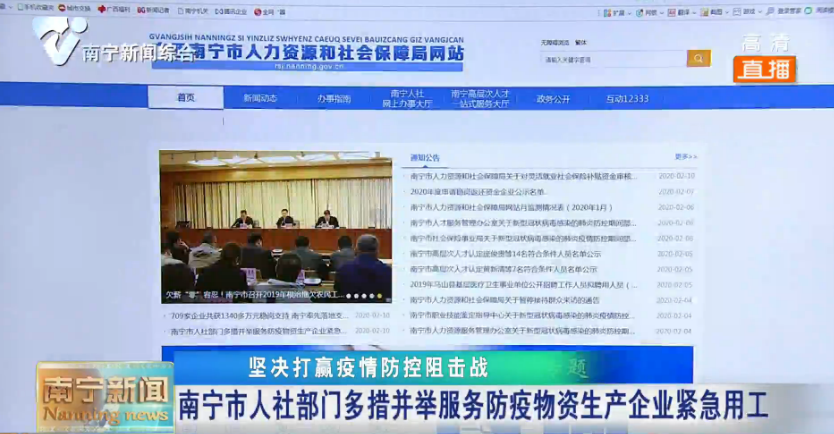Open 南宁市职业技能鉴定指导中心 epidemic notice
The height and width of the screenshot is (434, 834).
pyautogui.click(x=522, y=316)
